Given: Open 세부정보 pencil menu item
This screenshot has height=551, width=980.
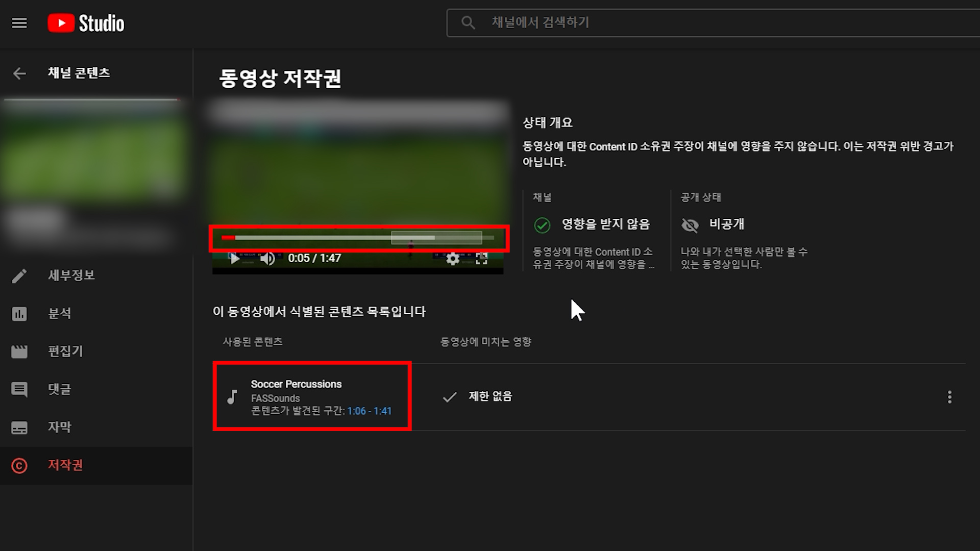Looking at the screenshot, I should pos(71,275).
